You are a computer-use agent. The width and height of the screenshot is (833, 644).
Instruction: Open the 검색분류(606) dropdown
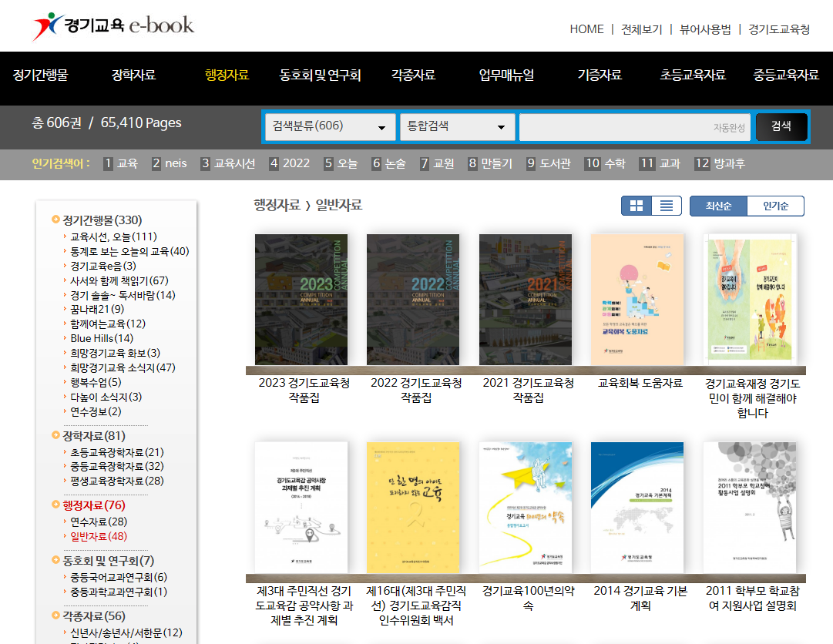click(330, 127)
